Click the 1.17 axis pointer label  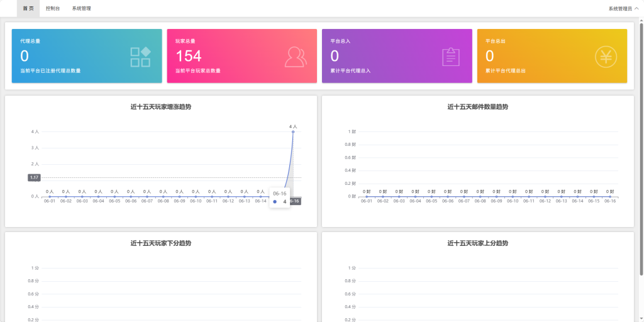(34, 177)
